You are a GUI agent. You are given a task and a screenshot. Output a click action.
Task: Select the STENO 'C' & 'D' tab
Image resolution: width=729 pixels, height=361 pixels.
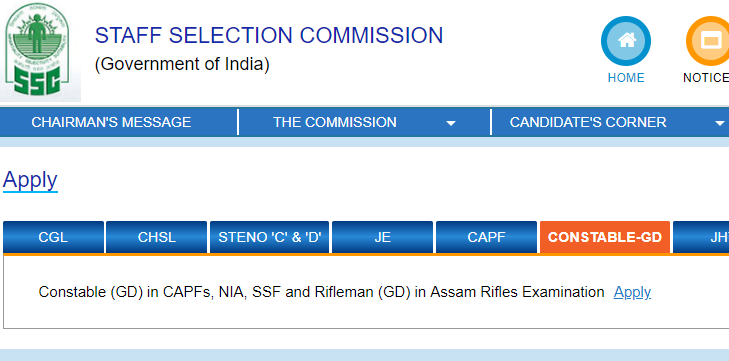pyautogui.click(x=270, y=237)
